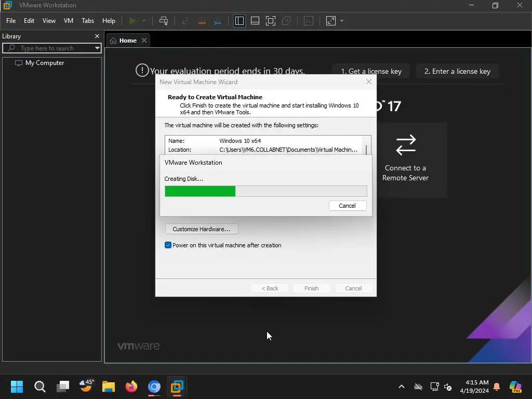
Task: Click the Customize Hardware button
Action: 202,229
